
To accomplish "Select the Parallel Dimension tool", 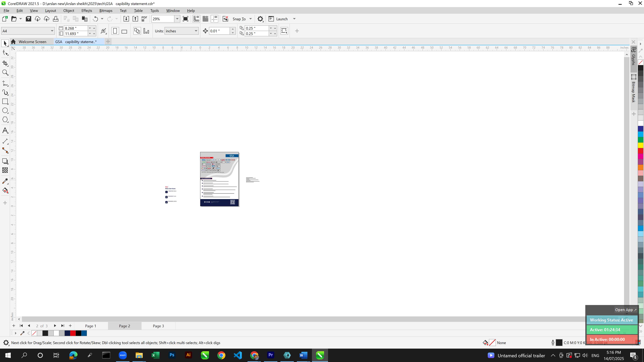I will click(x=5, y=141).
